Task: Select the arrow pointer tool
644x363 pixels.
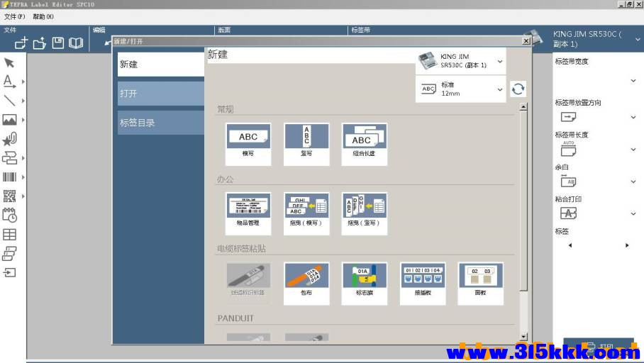Action: [x=9, y=63]
